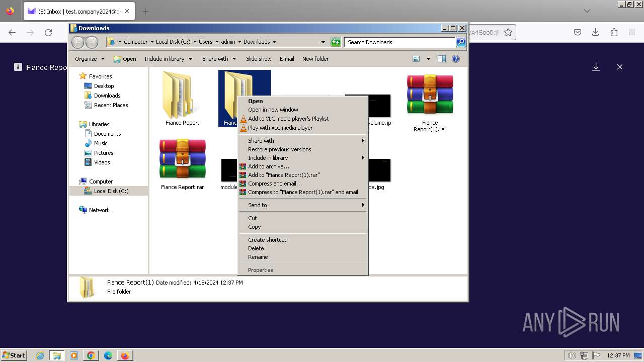Select Pictures library
Viewport: 644px width, 362px height.
click(x=104, y=153)
